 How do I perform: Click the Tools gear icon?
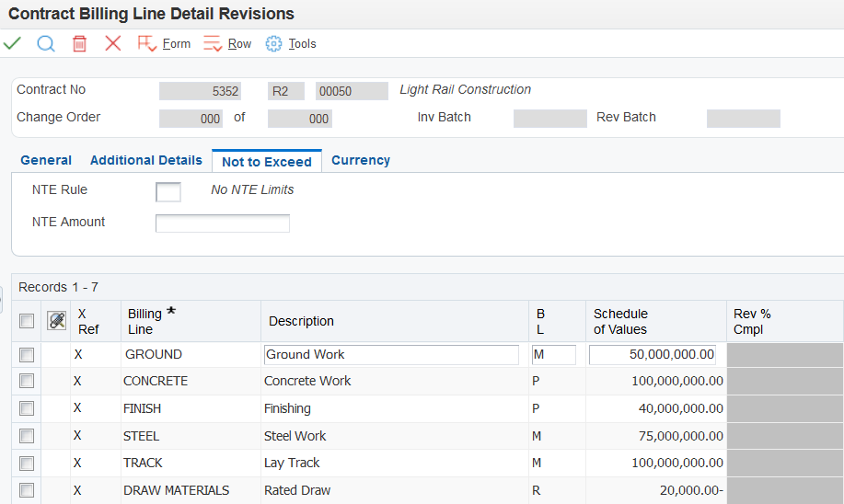273,43
